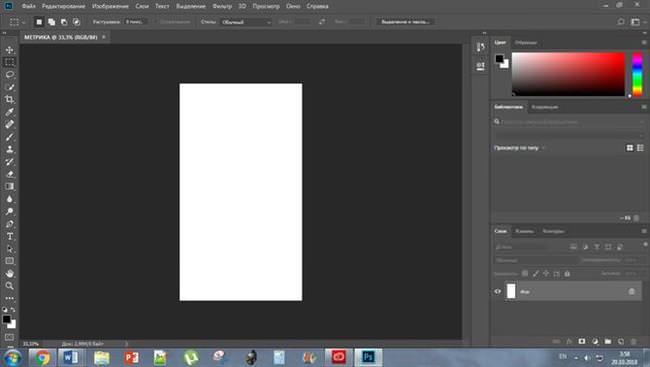Create a new layer
Image resolution: width=650 pixels, height=367 pixels.
point(621,341)
